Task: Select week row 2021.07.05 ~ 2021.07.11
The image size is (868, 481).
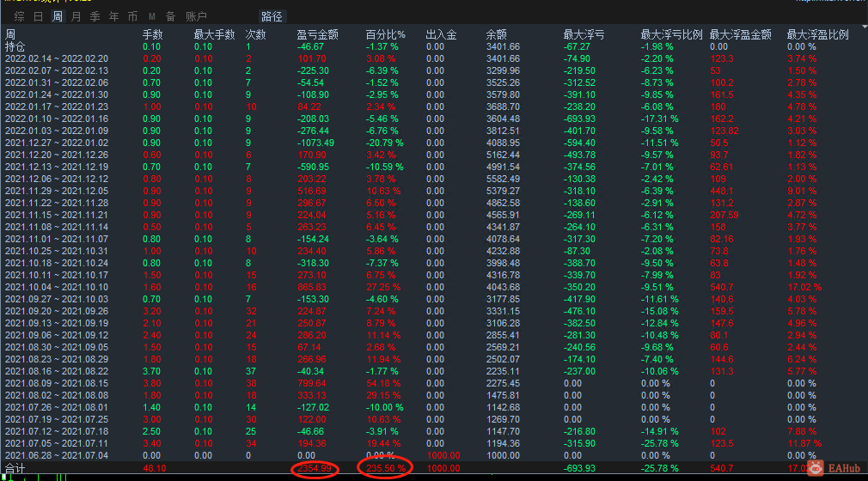Action: (434, 443)
